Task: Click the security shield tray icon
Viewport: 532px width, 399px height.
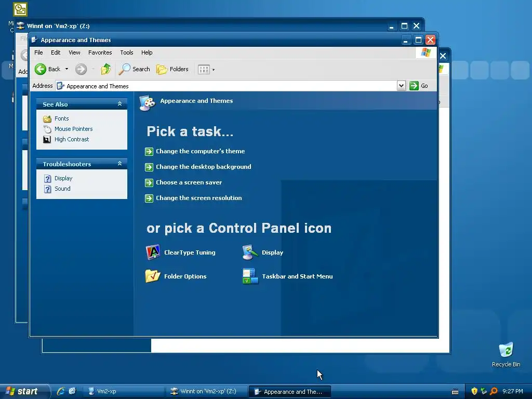Action: tap(474, 391)
